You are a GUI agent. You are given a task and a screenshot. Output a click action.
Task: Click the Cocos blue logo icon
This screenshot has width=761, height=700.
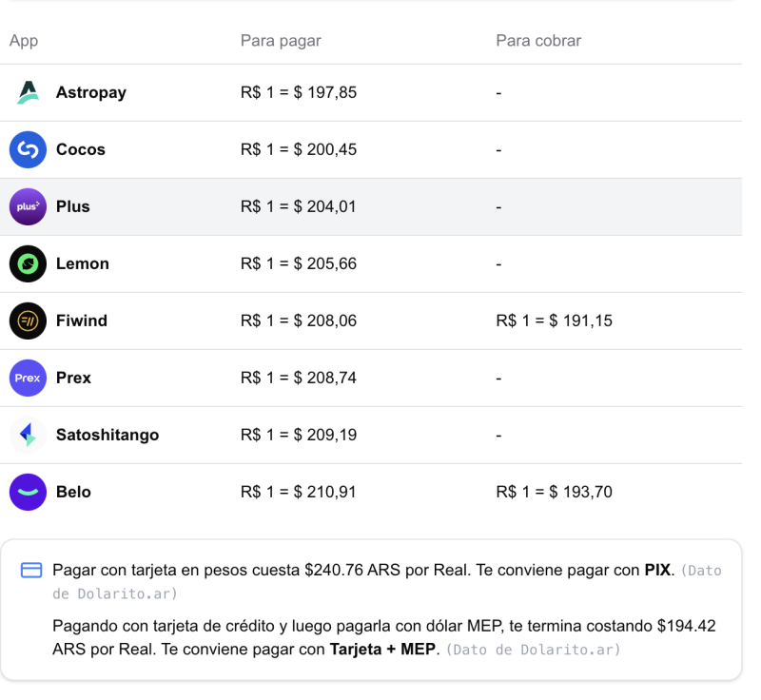(x=28, y=149)
